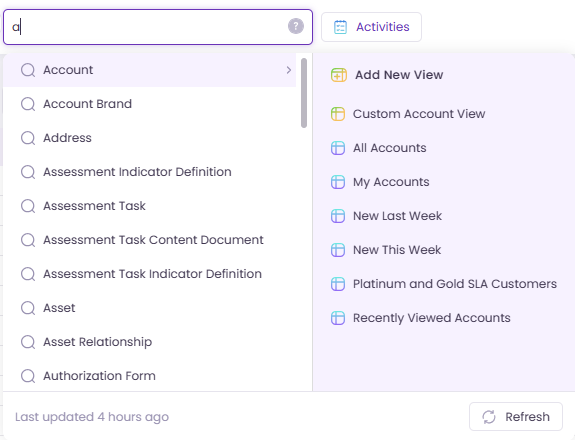
Task: Click the Custom Account View table icon
Action: click(x=338, y=114)
